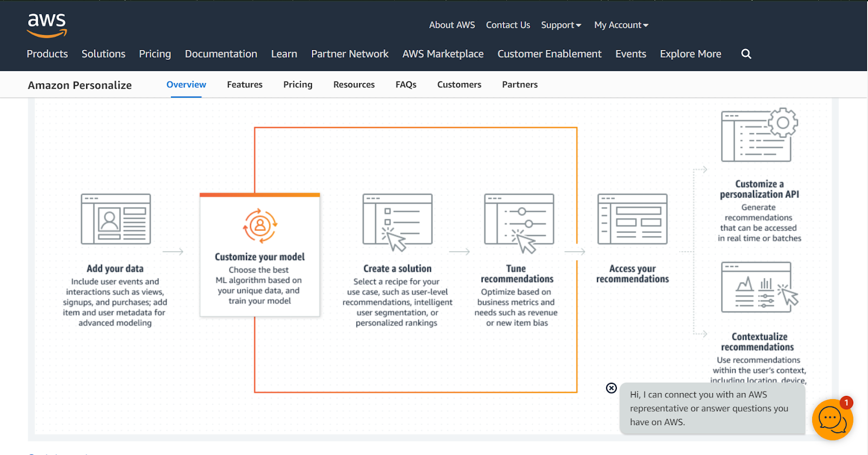Click the Tune recommendations slider illustration
Image resolution: width=868 pixels, height=455 pixels.
click(519, 223)
